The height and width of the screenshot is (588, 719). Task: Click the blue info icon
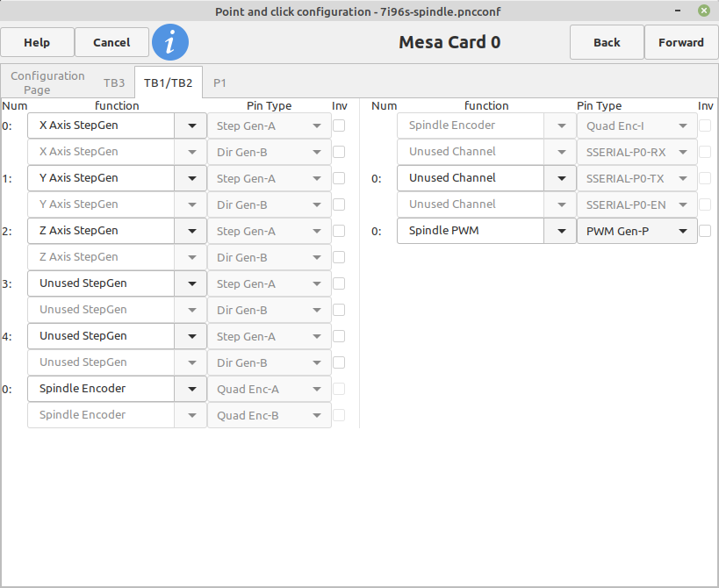tap(170, 42)
